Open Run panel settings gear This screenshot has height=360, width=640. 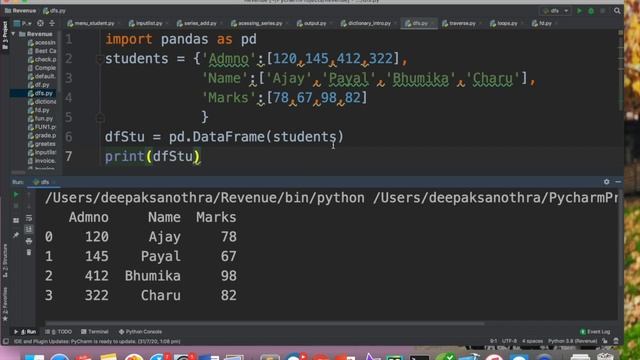tap(607, 182)
